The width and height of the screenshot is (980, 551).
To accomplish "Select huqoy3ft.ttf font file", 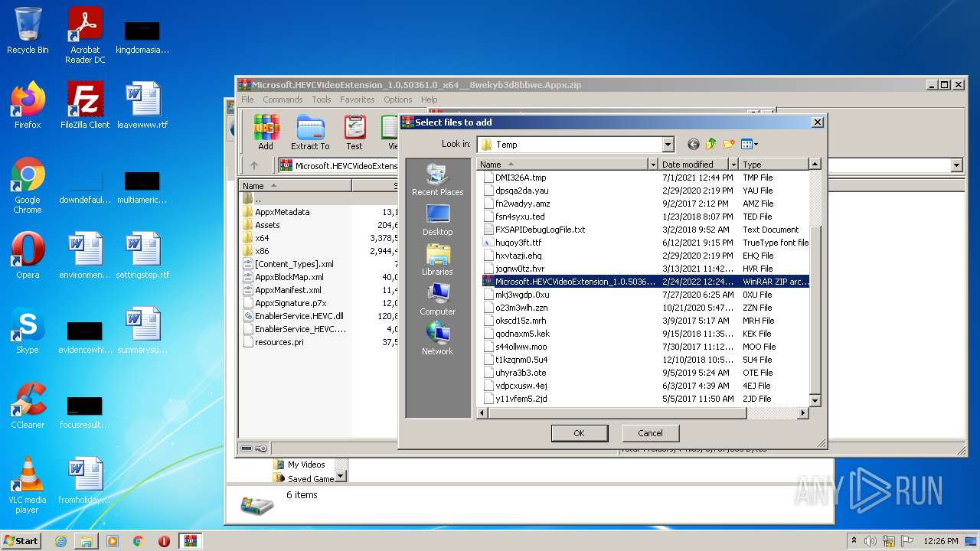I will [518, 243].
